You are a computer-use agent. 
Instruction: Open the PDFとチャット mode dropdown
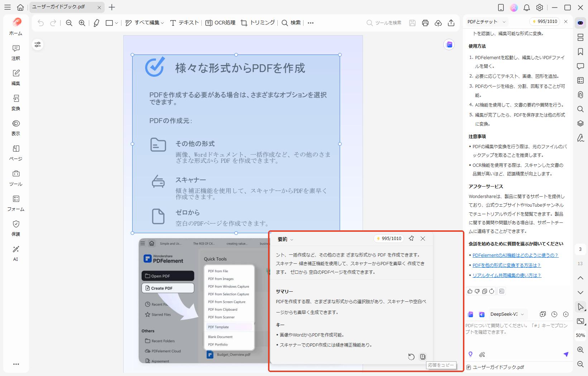point(486,22)
